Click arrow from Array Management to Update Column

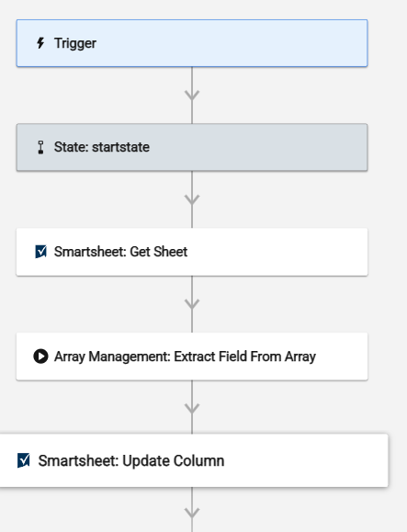pos(192,408)
